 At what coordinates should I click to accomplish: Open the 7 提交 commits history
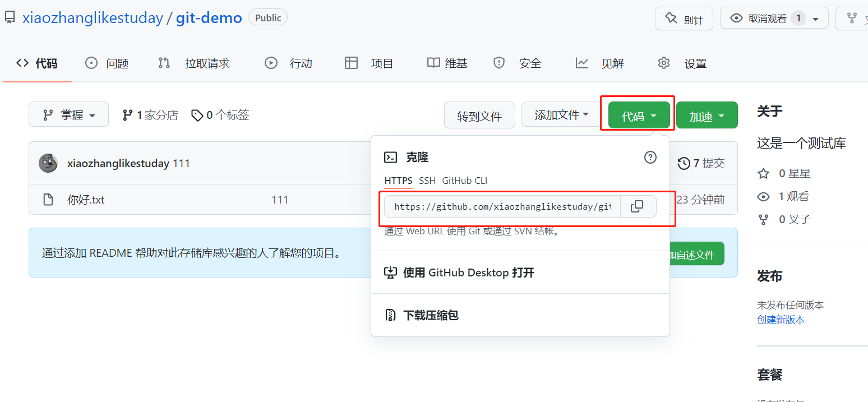pos(701,163)
